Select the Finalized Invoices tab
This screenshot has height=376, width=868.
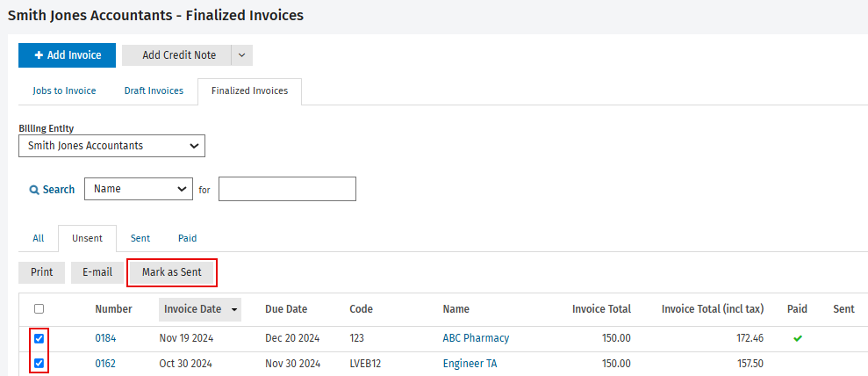coord(249,91)
